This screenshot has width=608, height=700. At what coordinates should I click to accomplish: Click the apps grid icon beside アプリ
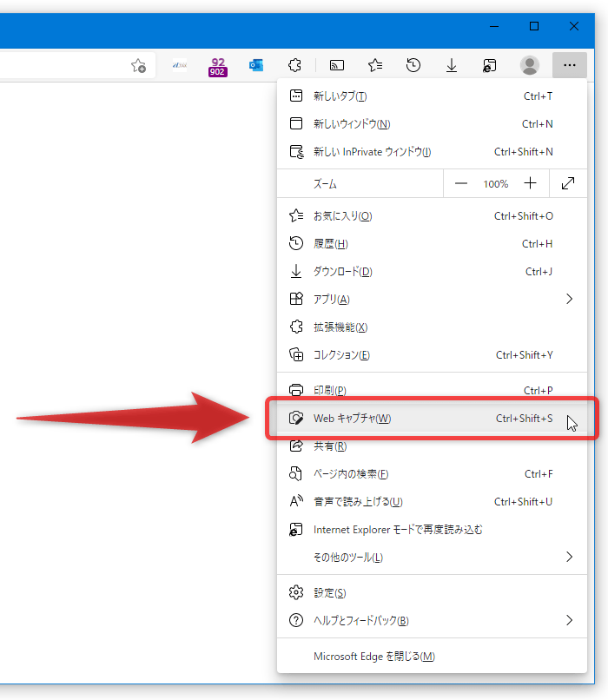point(296,299)
